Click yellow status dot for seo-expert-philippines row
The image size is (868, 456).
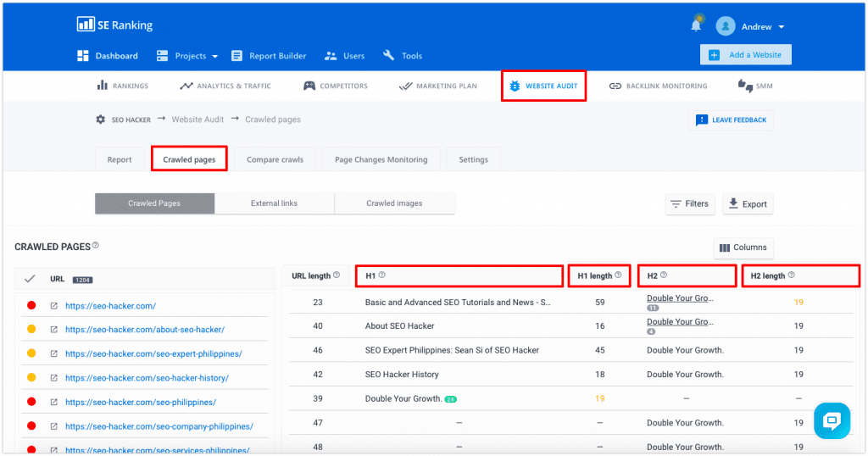(31, 353)
